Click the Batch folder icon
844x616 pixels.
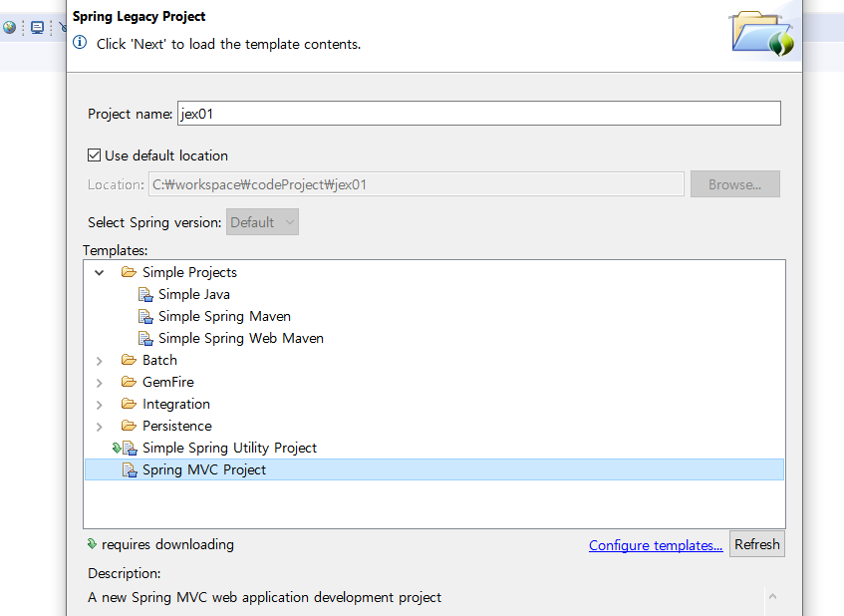coord(129,360)
